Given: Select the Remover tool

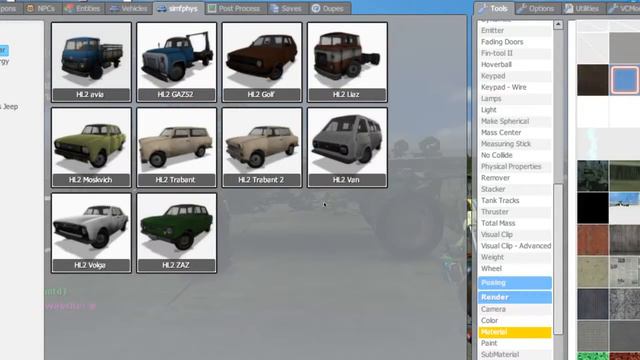Looking at the screenshot, I should click(x=515, y=178).
